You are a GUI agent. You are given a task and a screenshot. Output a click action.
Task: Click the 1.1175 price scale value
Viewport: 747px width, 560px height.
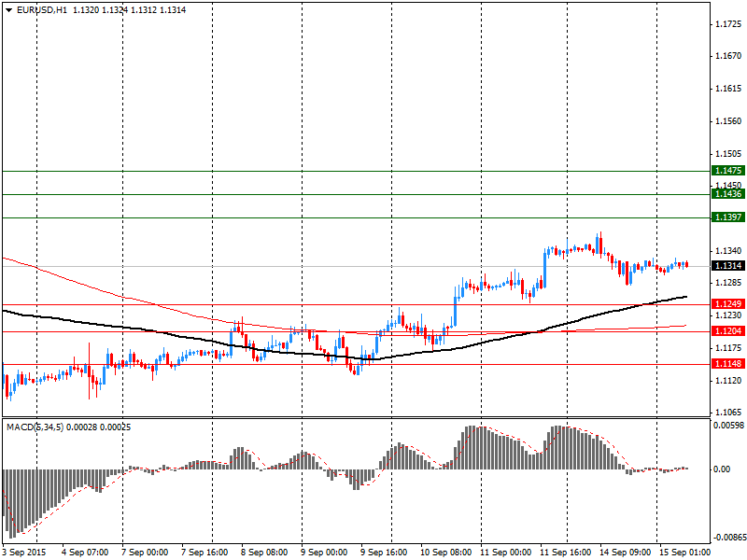tap(729, 348)
